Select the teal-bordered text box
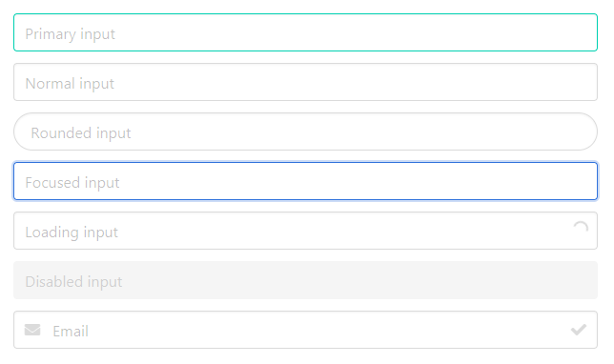Image resolution: width=614 pixels, height=364 pixels. [x=305, y=32]
